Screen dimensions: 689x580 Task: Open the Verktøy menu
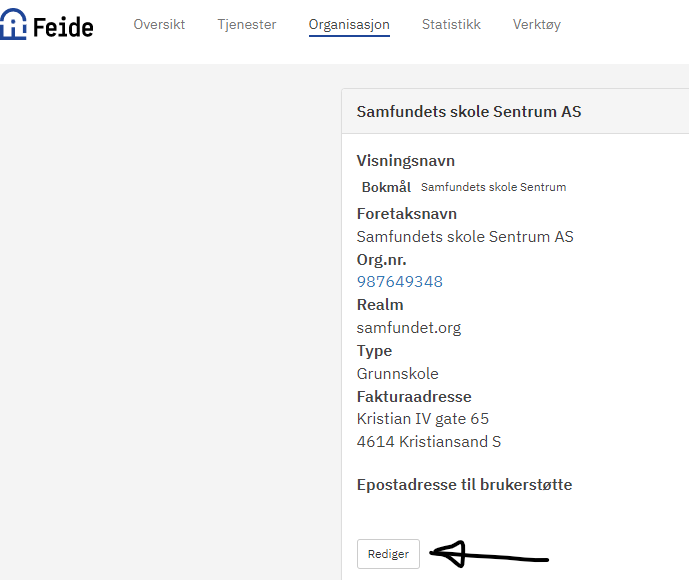click(537, 24)
